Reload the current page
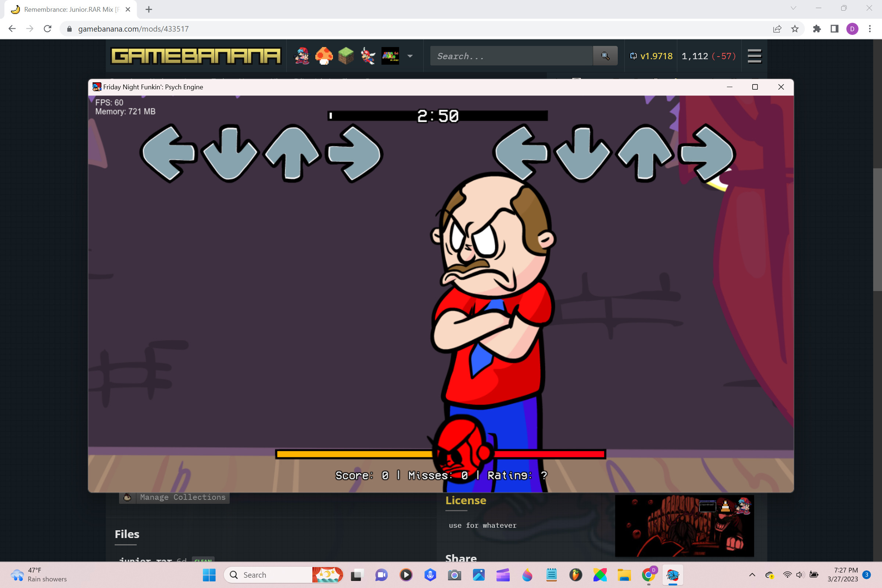Viewport: 882px width, 588px height. click(x=48, y=29)
